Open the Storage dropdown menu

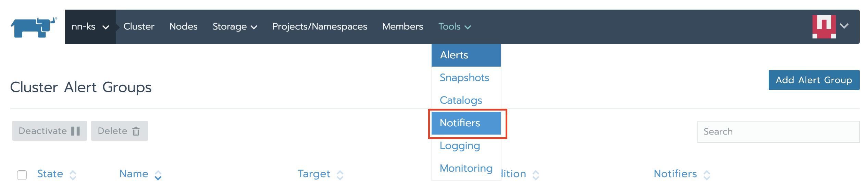point(235,27)
